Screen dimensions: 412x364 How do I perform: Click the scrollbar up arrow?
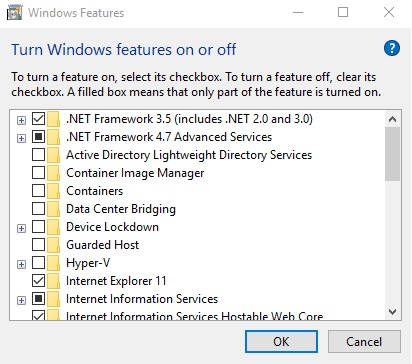coord(392,119)
